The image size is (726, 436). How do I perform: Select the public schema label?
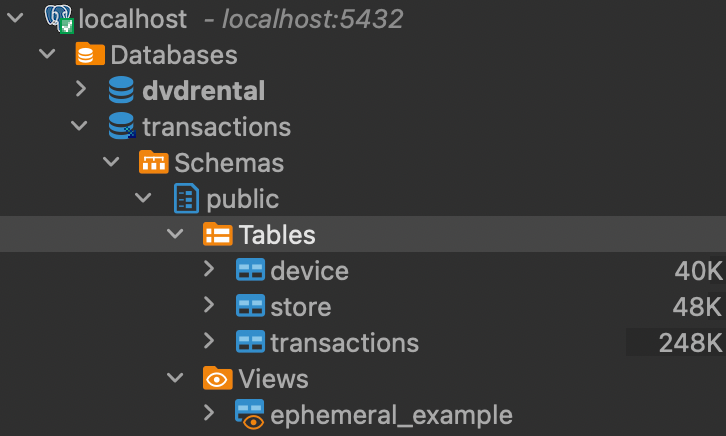click(x=243, y=199)
